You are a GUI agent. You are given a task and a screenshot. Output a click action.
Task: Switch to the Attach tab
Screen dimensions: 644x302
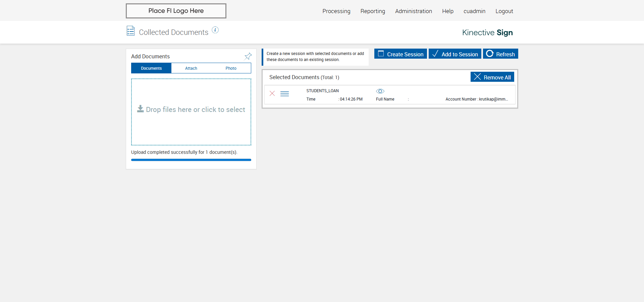pos(191,68)
